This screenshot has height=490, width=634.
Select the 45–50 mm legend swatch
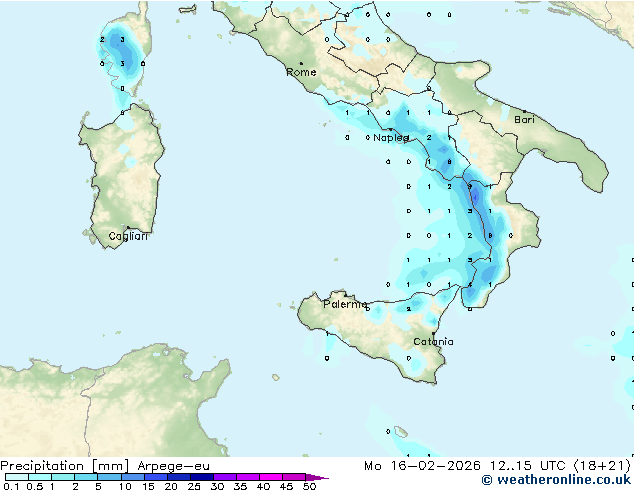pos(294,477)
